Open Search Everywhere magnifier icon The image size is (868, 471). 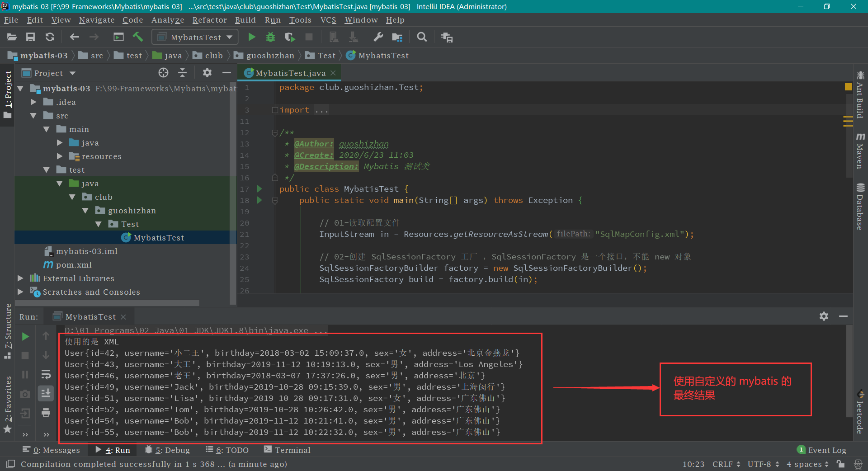click(x=422, y=37)
